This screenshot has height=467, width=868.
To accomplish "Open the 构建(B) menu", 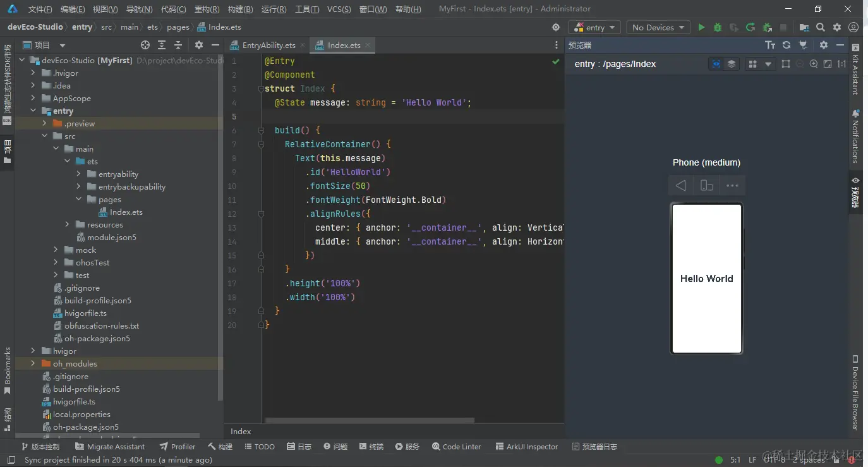I will point(240,9).
